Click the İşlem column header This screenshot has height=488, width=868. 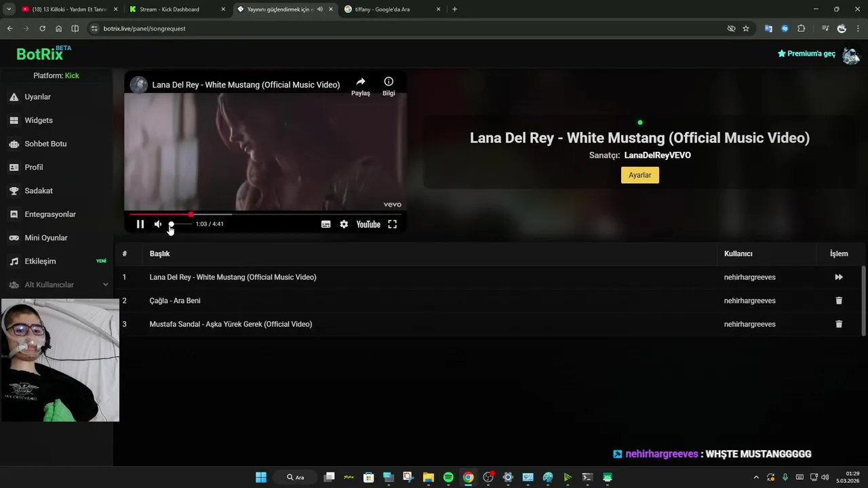[x=839, y=253]
